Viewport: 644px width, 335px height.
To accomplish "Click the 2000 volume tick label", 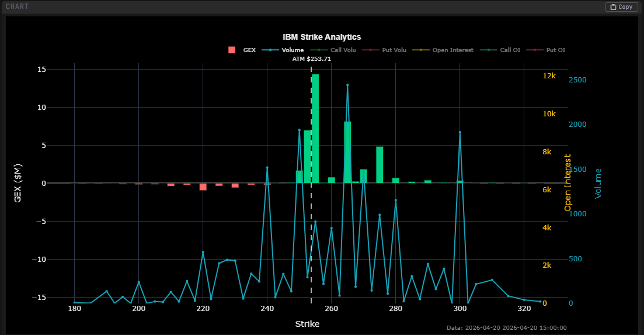I will tap(577, 124).
